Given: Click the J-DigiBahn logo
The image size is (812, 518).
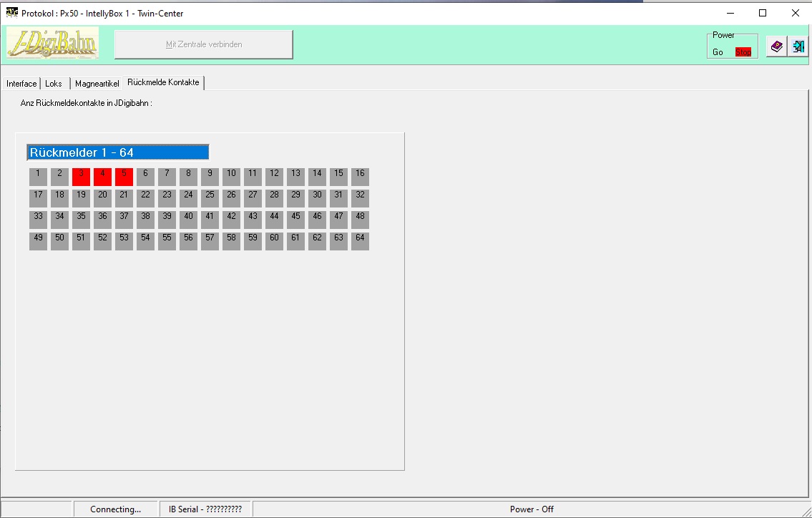Looking at the screenshot, I should coord(52,43).
